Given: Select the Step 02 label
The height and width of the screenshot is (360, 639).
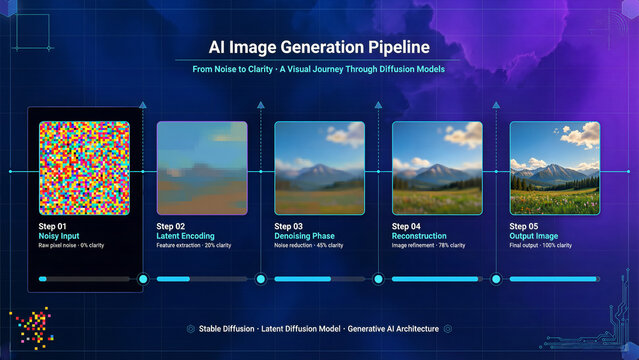Looking at the screenshot, I should coord(170,226).
